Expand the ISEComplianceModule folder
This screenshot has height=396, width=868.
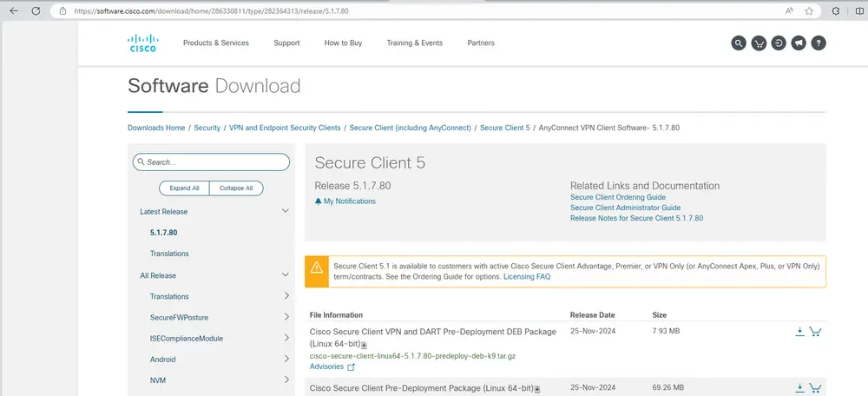tap(286, 338)
